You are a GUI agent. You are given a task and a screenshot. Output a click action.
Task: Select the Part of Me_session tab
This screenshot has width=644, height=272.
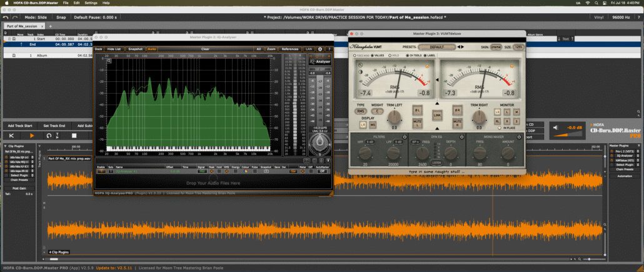coord(21,26)
